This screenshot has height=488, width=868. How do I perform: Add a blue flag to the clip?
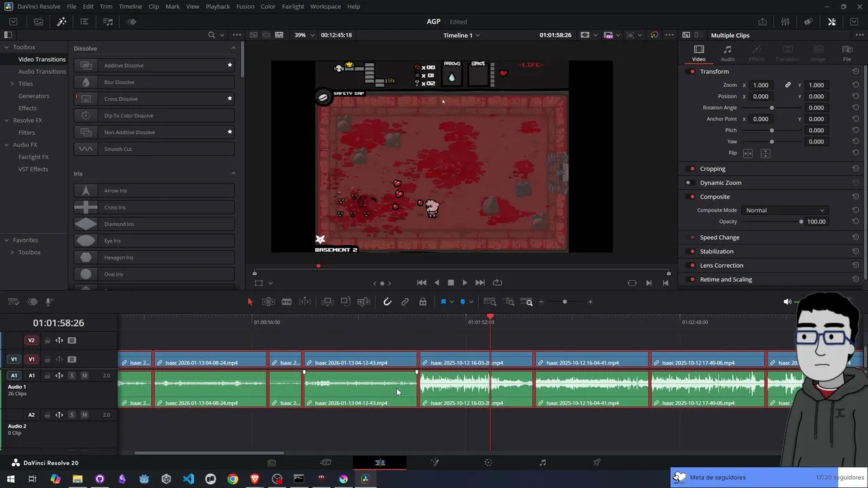point(443,302)
